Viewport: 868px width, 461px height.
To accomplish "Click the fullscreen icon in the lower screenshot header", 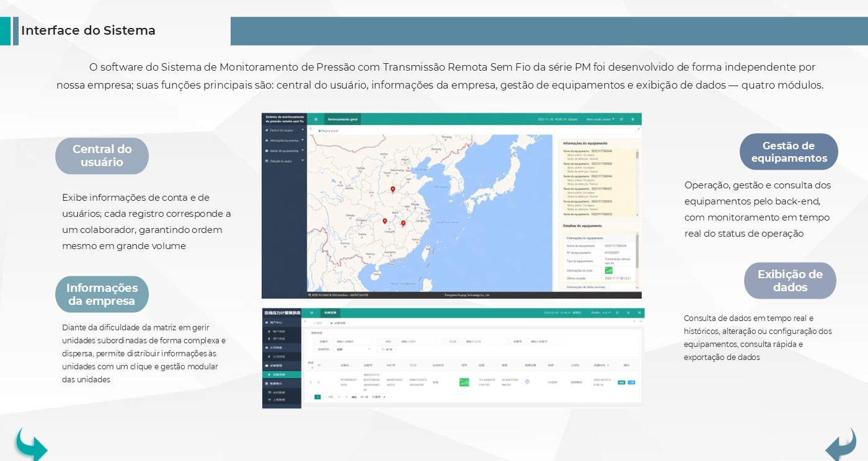I will (x=639, y=312).
